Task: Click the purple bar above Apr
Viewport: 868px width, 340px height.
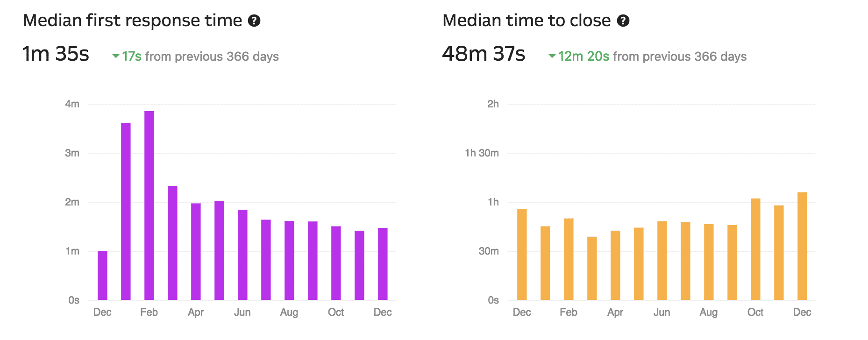Action: [196, 251]
